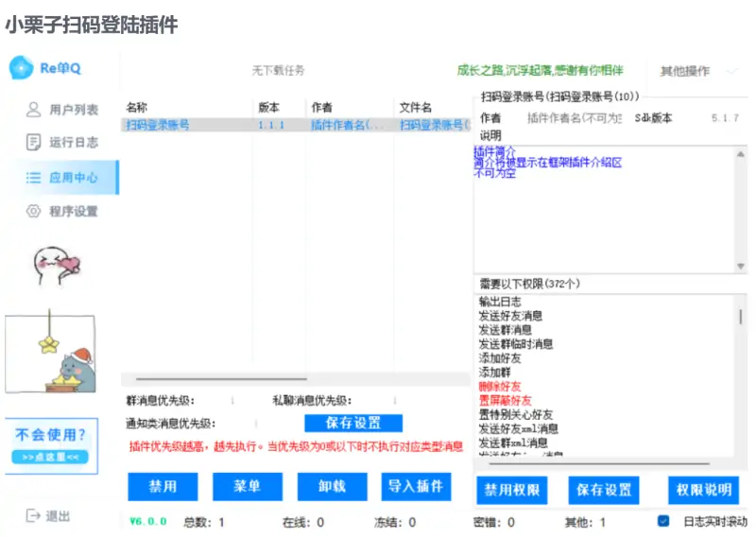Select 发送好友消息 permission entry
This screenshot has width=756, height=538.
click(510, 316)
